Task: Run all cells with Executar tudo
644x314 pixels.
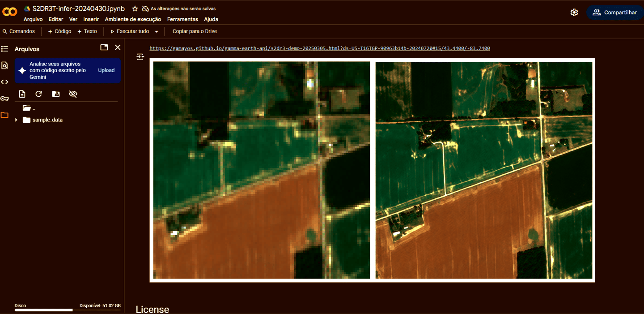Action: 130,31
